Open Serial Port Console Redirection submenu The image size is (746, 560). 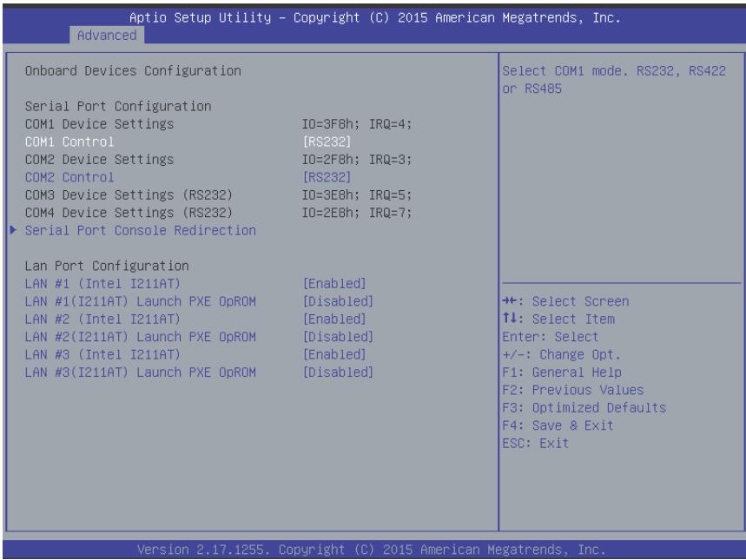[141, 230]
